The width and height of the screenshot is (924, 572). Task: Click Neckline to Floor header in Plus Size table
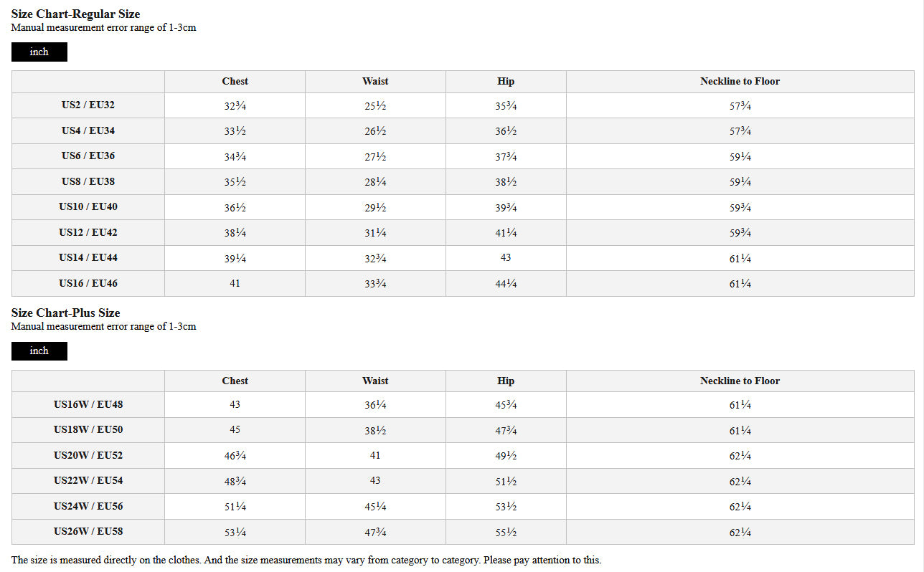click(740, 381)
